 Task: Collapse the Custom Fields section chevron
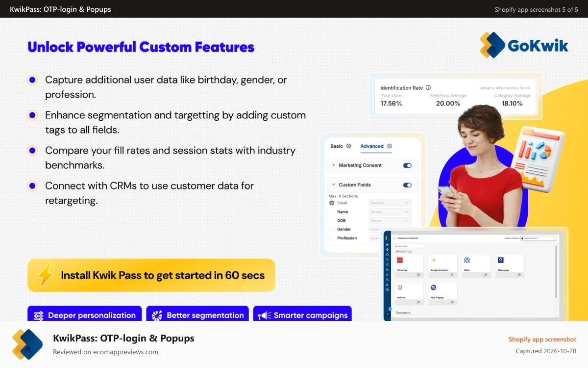pyautogui.click(x=333, y=184)
